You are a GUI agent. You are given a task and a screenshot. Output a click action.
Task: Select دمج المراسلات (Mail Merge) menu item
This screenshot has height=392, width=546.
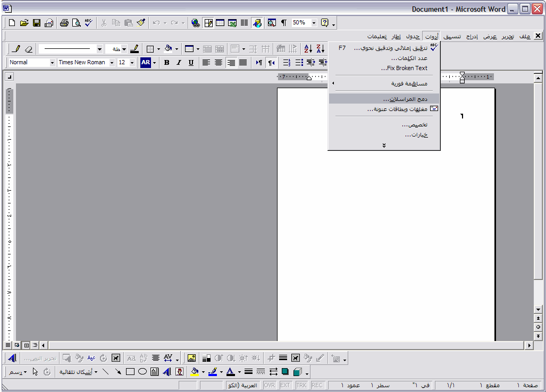[x=384, y=99]
